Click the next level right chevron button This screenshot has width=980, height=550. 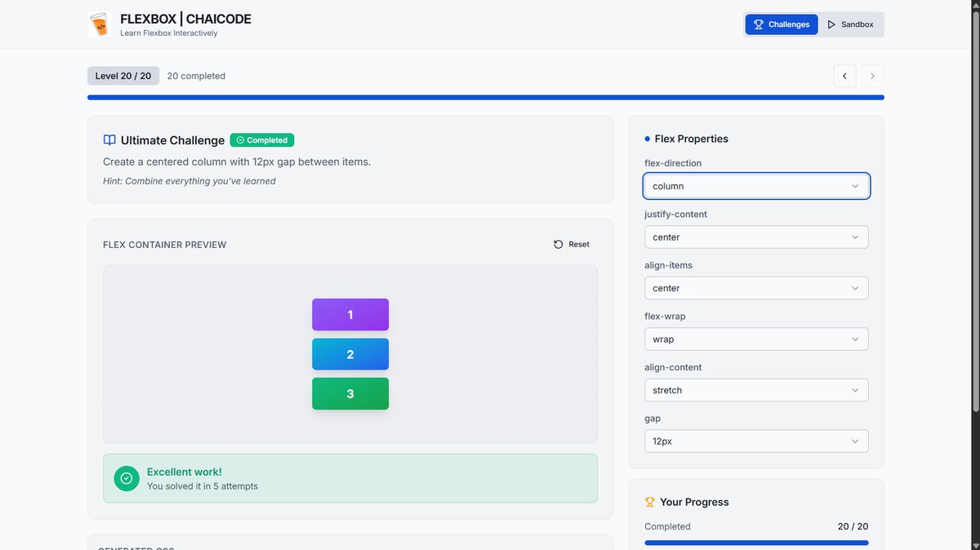[872, 76]
